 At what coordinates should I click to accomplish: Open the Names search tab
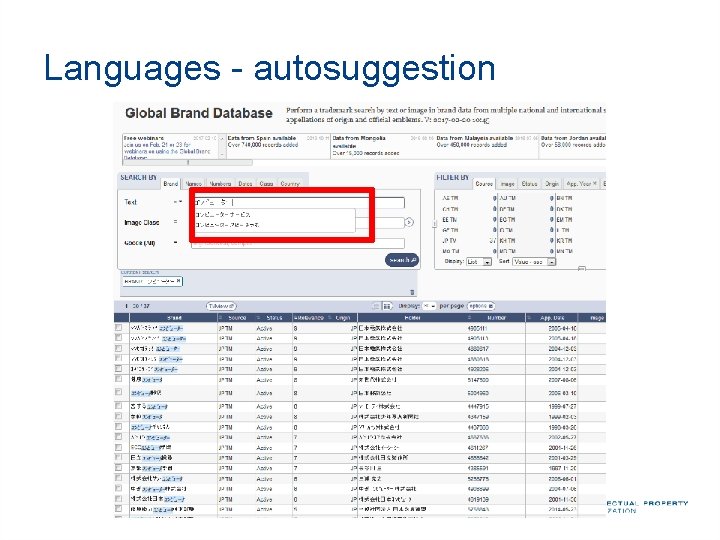pos(194,184)
